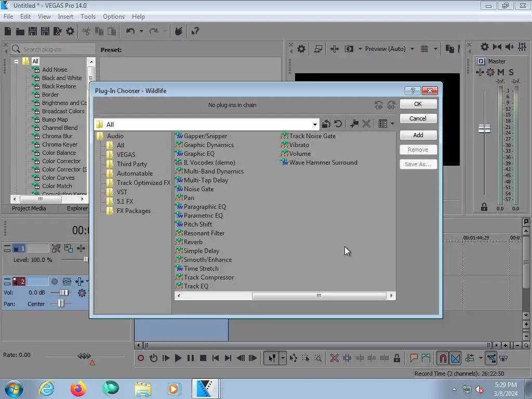532x399 pixels.
Task: Toggle Master Mute M button
Action: point(501,72)
